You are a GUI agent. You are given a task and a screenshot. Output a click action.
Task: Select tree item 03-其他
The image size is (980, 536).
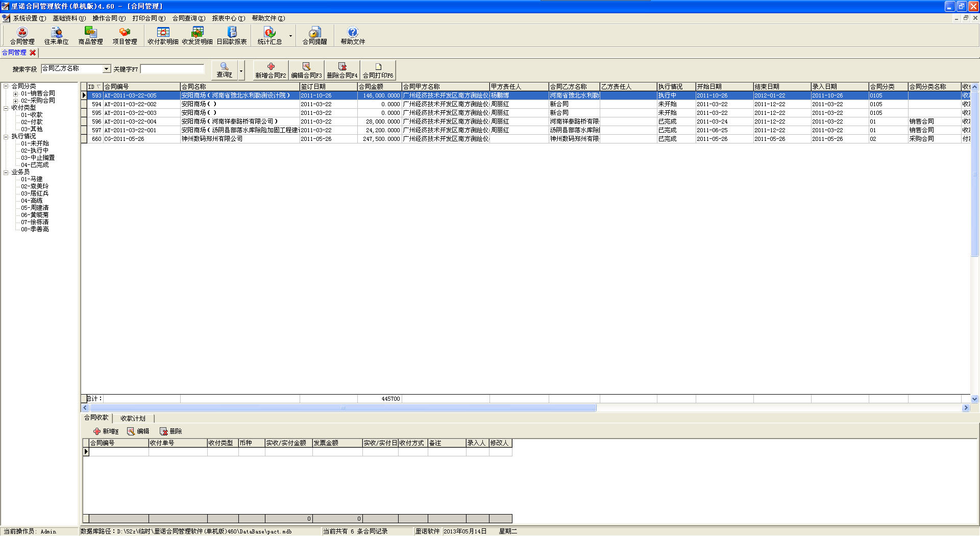pos(32,129)
